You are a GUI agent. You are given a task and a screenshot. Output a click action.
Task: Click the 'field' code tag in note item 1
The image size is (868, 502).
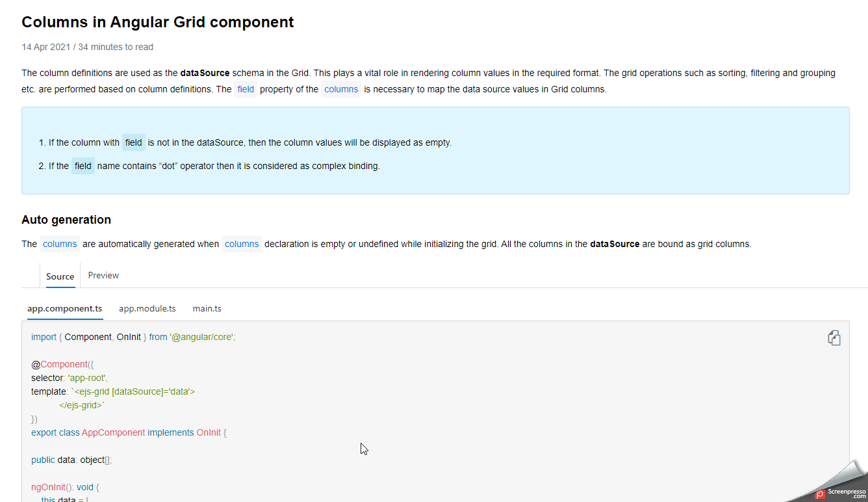point(133,142)
